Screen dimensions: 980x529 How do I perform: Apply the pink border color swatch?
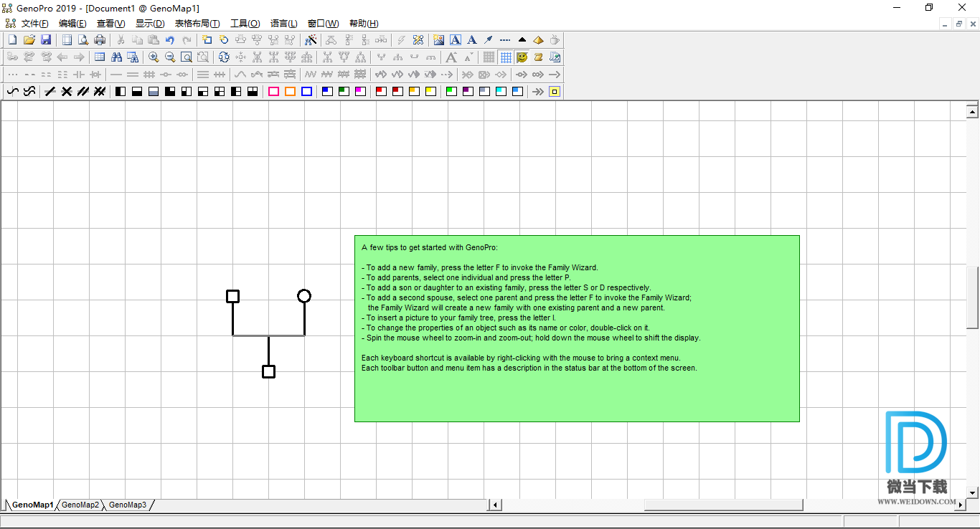[x=273, y=91]
